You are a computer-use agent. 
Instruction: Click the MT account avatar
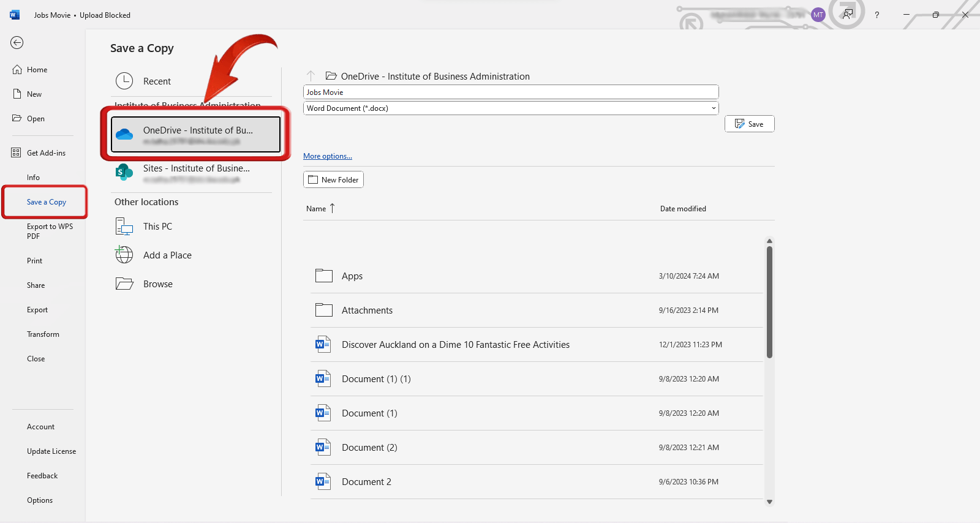click(818, 15)
